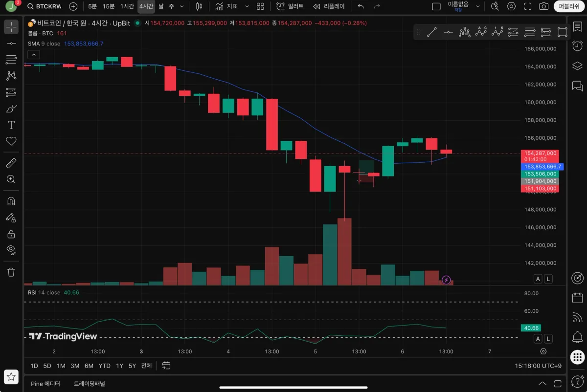Expand the bottom panel chevron up
Image resolution: width=587 pixels, height=392 pixels.
542,383
